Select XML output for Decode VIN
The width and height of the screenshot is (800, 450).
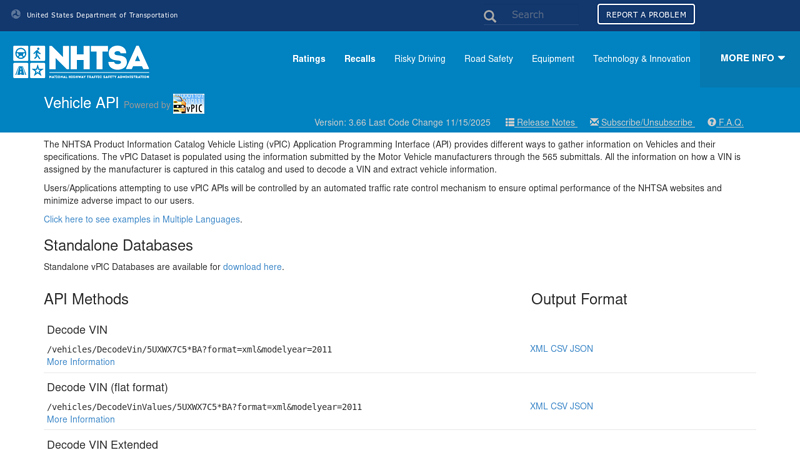click(538, 348)
